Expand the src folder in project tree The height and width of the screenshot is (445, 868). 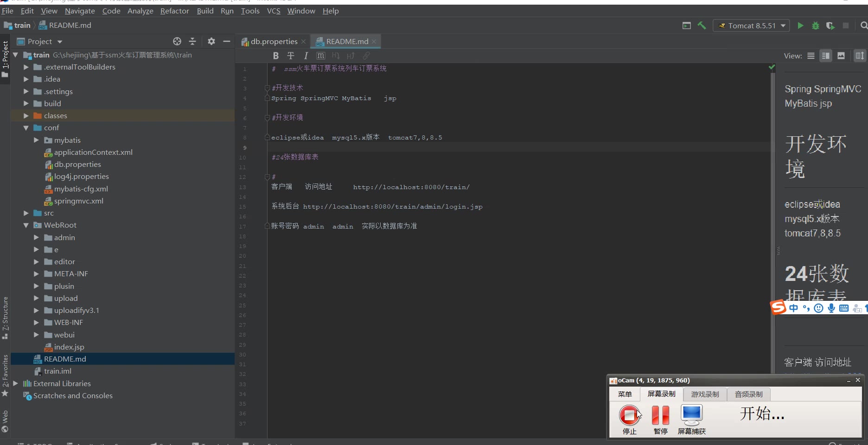26,213
